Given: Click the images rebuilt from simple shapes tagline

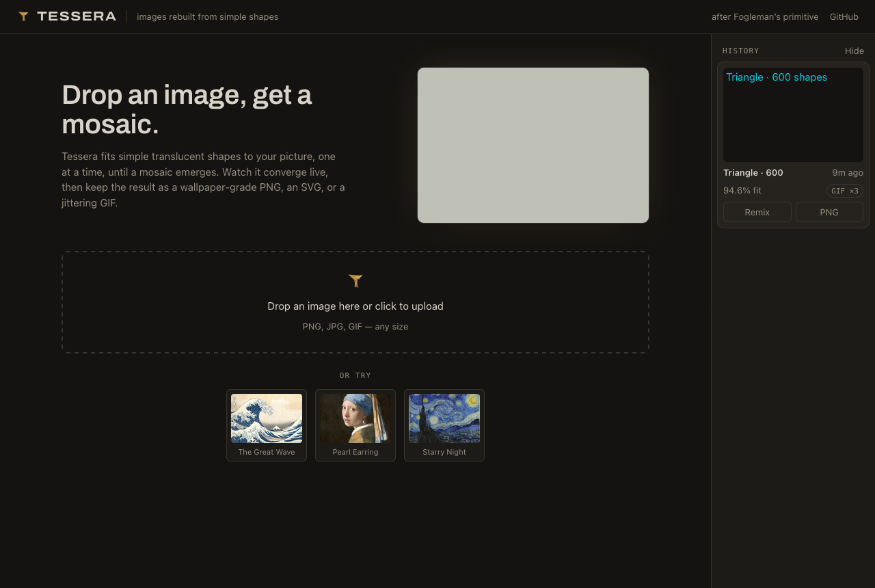Looking at the screenshot, I should click(x=208, y=16).
